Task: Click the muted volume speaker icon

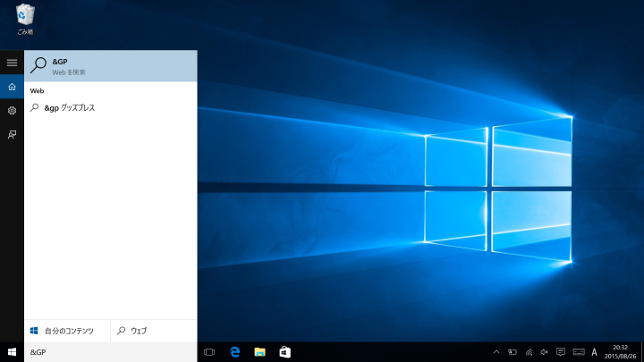Action: (545, 352)
